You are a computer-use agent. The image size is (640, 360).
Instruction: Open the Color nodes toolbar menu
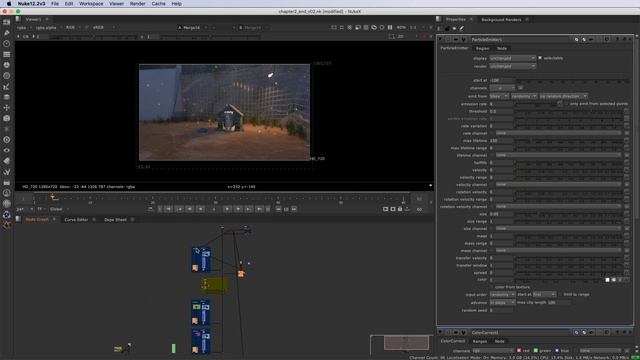point(7,65)
